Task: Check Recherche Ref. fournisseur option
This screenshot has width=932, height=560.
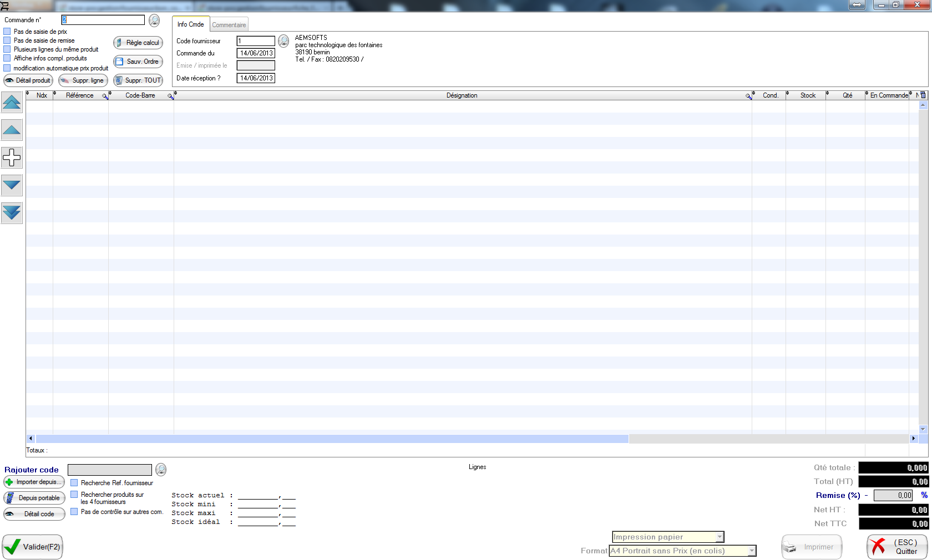Action: [74, 483]
